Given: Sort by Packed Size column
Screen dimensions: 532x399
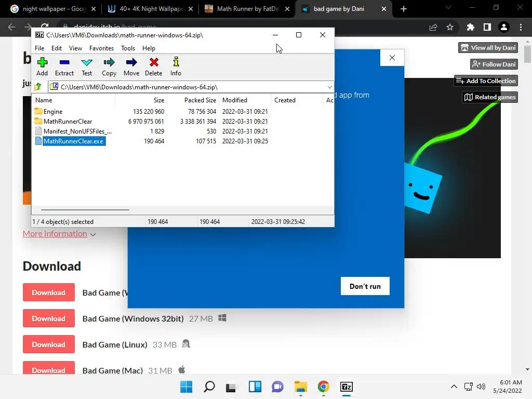Looking at the screenshot, I should 193,100.
